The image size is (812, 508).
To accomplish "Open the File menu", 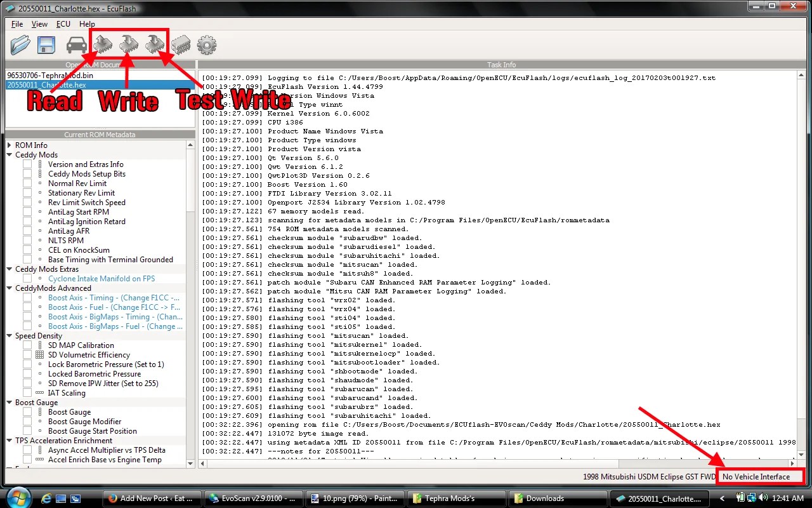I will click(x=17, y=24).
